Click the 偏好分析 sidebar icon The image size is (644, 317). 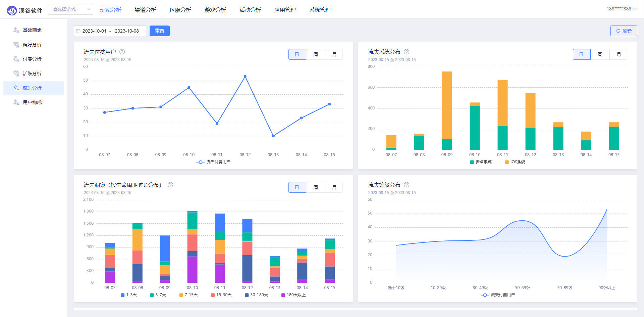[x=16, y=45]
